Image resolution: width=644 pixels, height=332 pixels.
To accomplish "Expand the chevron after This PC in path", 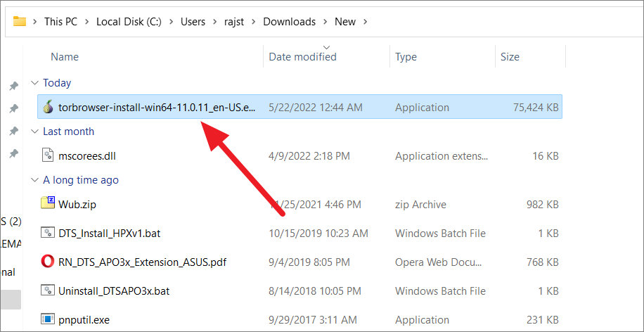I will [x=86, y=22].
